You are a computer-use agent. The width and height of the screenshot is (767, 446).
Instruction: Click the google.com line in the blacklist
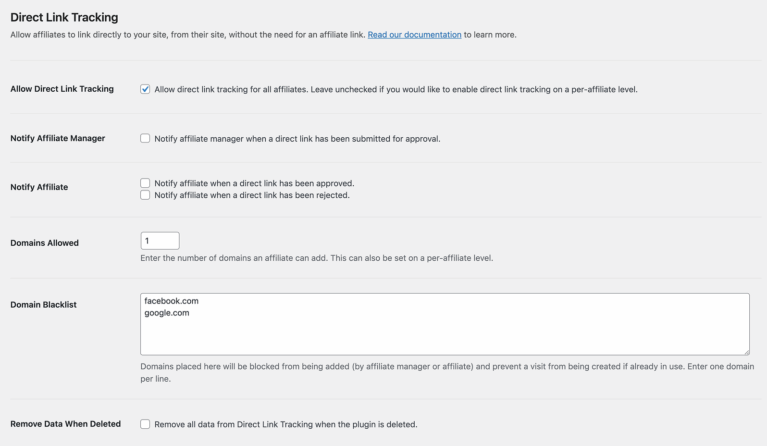click(x=167, y=313)
